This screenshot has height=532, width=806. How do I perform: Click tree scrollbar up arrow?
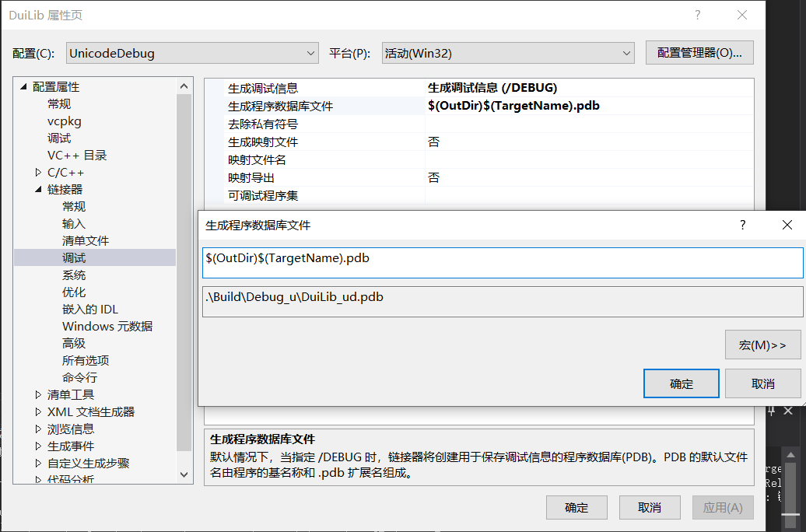point(184,86)
